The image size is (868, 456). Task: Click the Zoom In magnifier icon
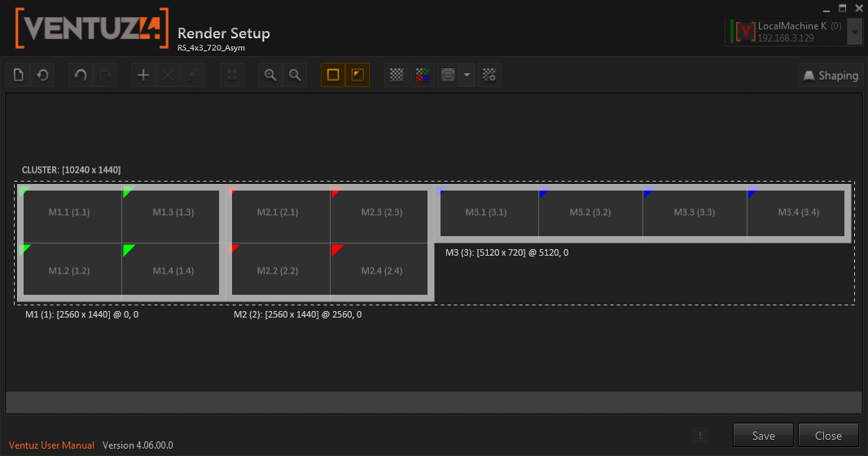coord(271,75)
